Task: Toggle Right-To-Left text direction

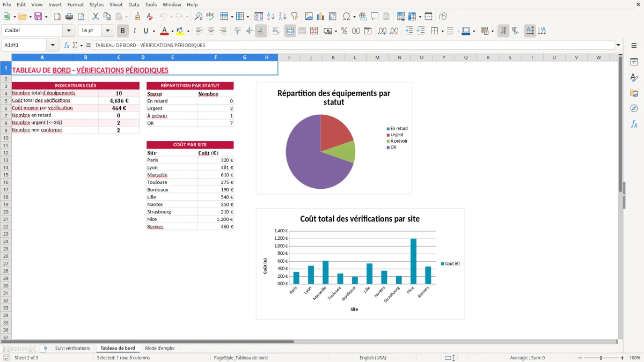Action: (x=515, y=31)
